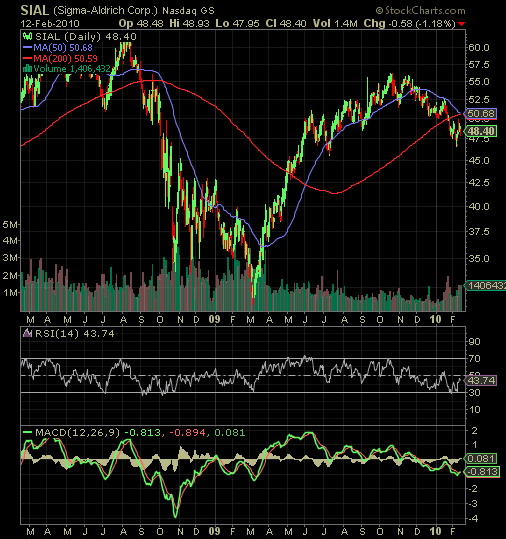Screen dimensions: 506x539
Task: Click the 55.0 price axis label
Action: pos(479,82)
